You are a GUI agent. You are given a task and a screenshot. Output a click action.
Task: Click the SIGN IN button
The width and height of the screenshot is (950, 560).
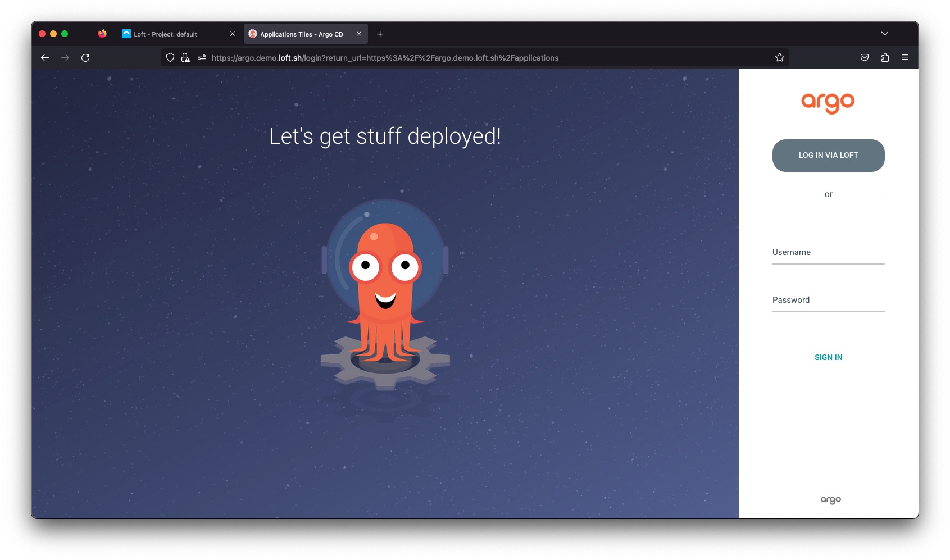pyautogui.click(x=829, y=358)
